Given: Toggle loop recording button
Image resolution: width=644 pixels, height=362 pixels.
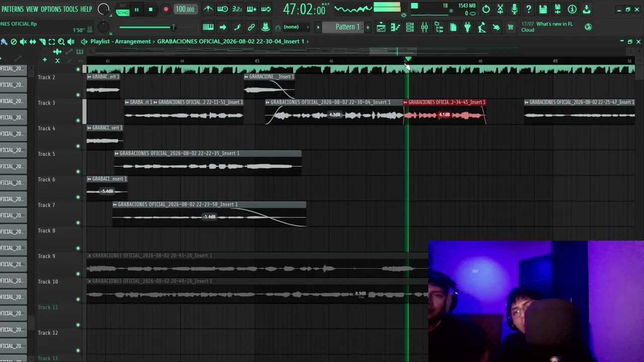Looking at the screenshot, I should coord(266,9).
